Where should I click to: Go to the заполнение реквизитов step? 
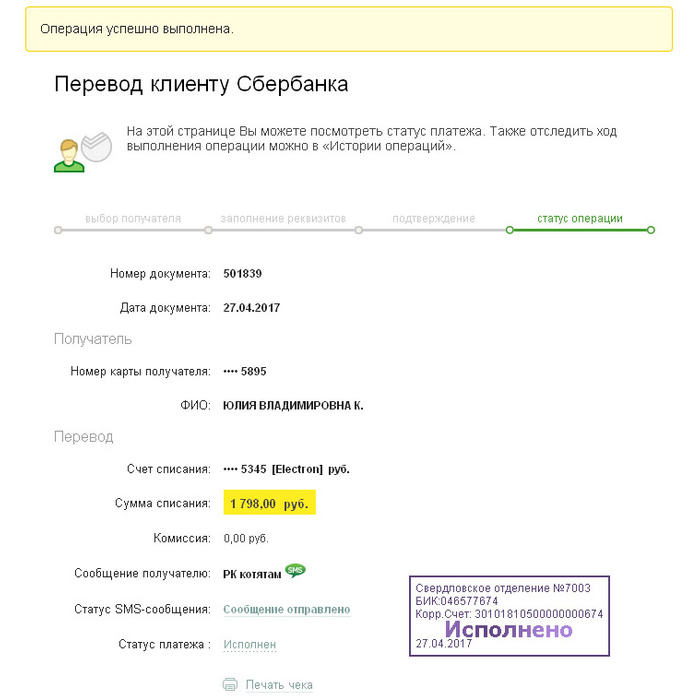(283, 218)
